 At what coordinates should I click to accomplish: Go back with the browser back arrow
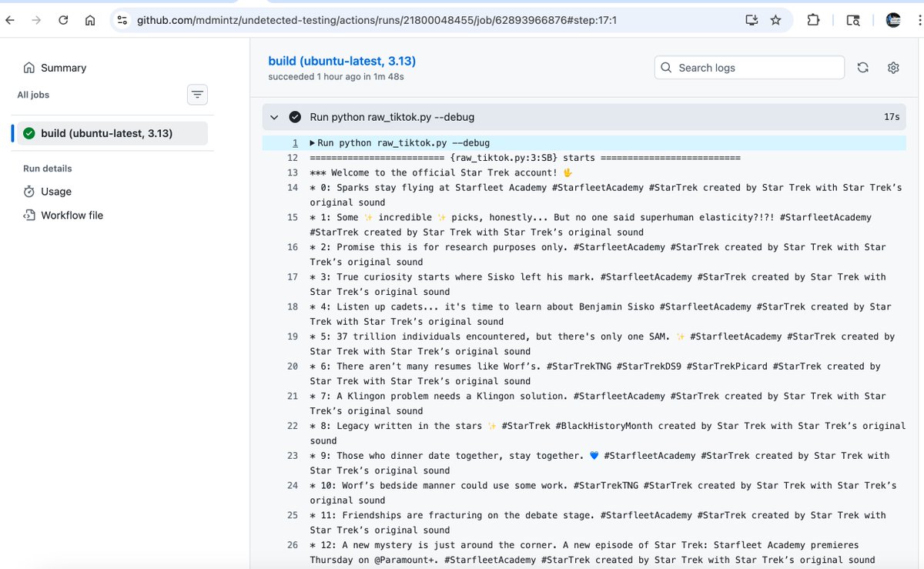[10, 21]
